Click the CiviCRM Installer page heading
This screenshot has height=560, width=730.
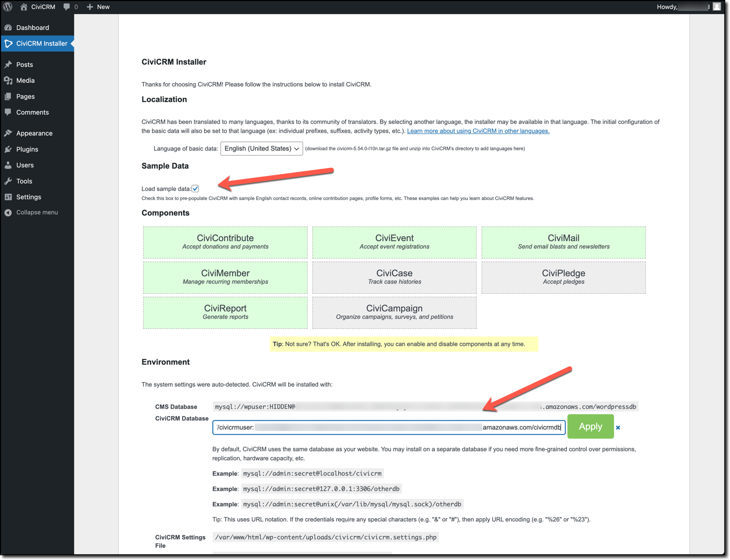(174, 62)
